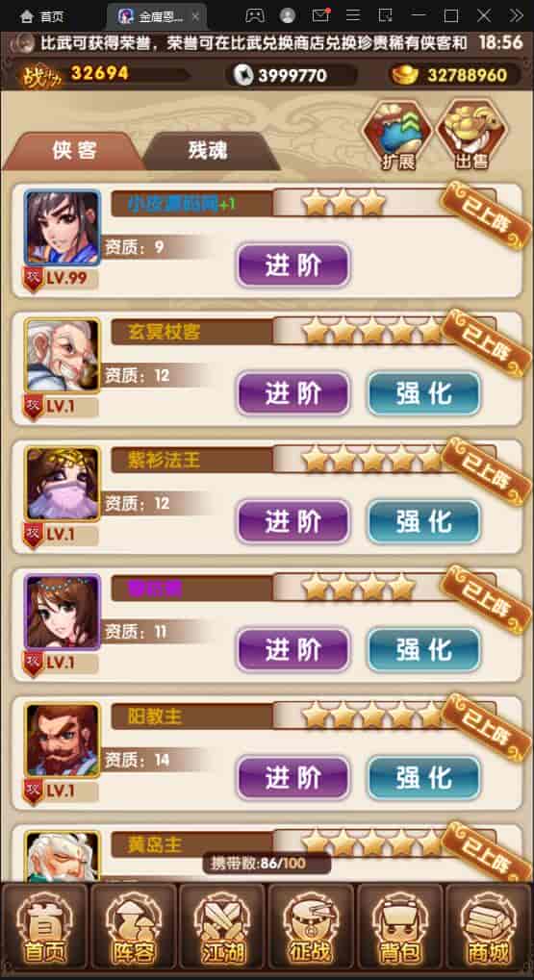Select the 侠客 tab
534x980 pixels.
coord(74,151)
